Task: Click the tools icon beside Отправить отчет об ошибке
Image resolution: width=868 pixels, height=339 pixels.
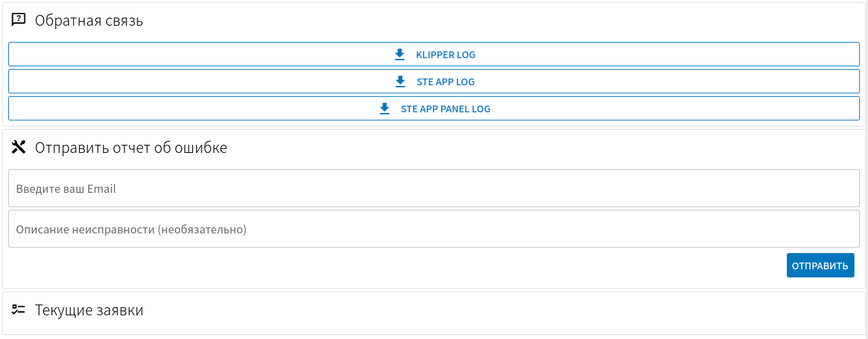Action: [19, 147]
